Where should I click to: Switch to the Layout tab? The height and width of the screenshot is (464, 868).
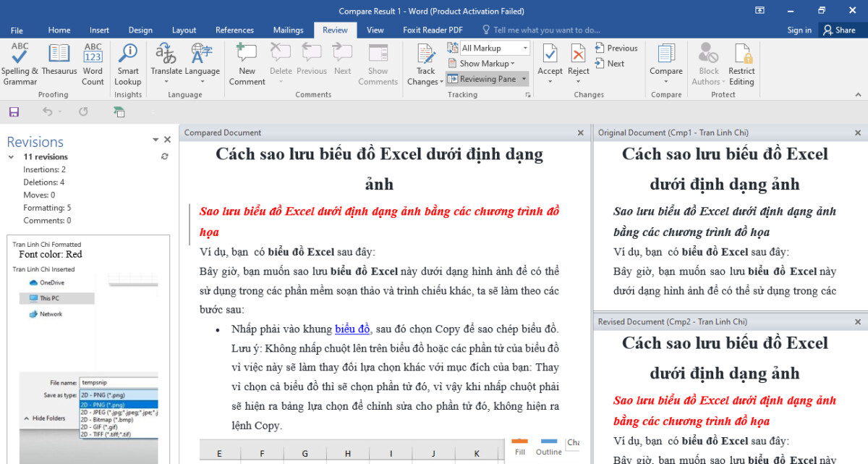pos(184,30)
